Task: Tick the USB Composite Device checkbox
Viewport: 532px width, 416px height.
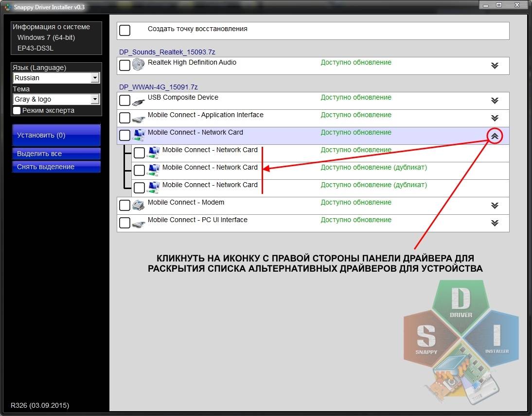Action: click(x=124, y=101)
